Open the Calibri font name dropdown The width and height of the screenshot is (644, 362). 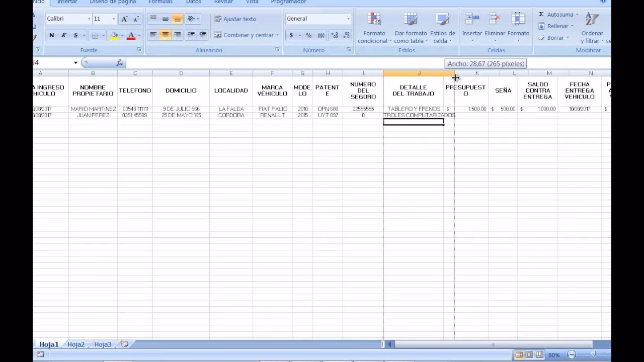click(x=89, y=19)
